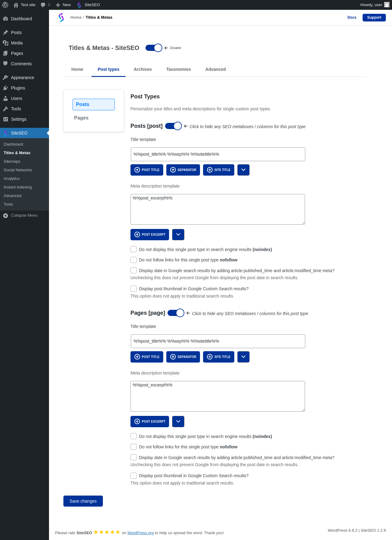The image size is (392, 540).
Task: Check noindex option under Posts section
Action: (134, 249)
